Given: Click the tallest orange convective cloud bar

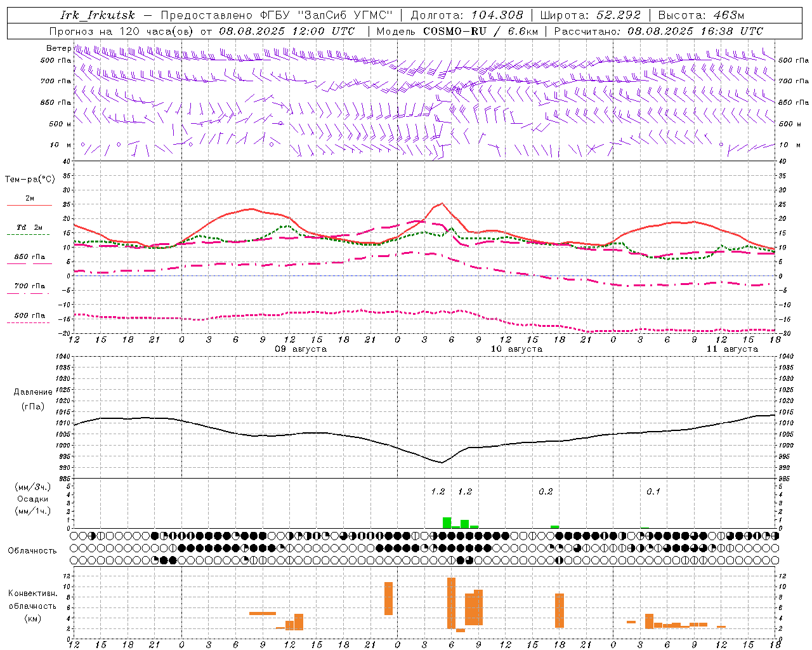Looking at the screenshot, I should (x=452, y=603).
